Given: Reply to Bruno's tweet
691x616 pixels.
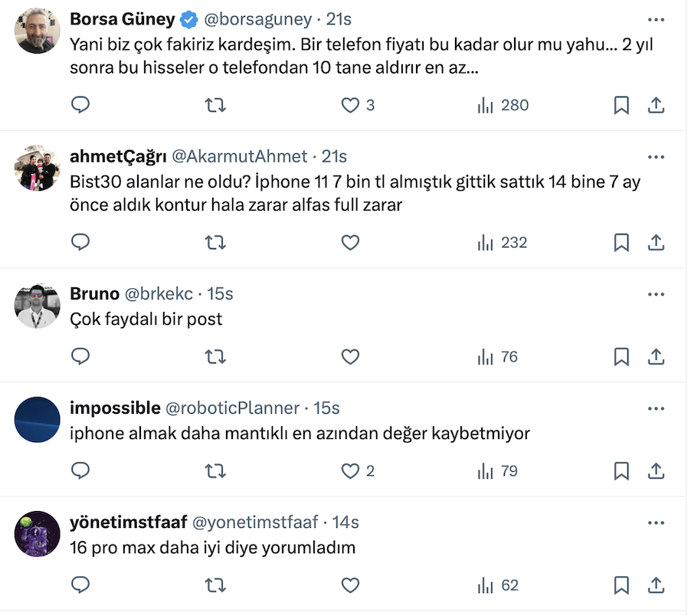Looking at the screenshot, I should (x=80, y=356).
